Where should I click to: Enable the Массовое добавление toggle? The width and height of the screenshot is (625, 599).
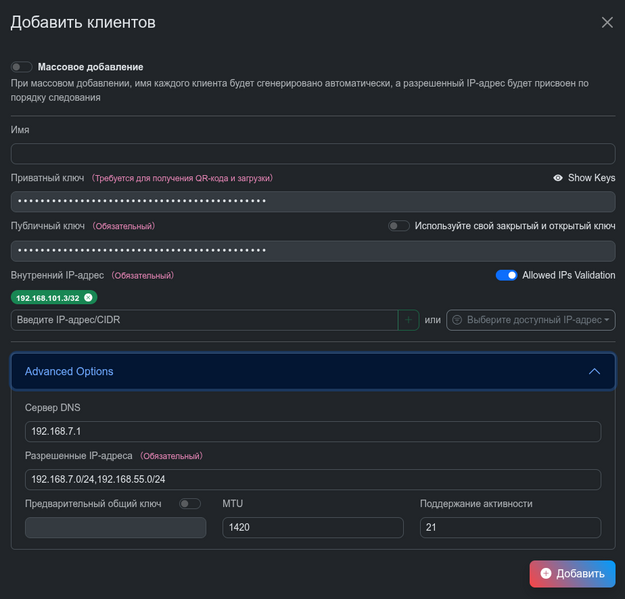(22, 67)
